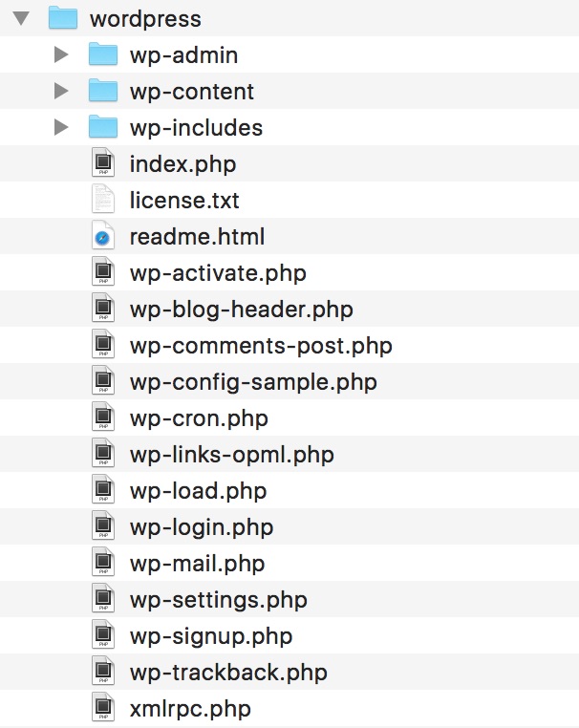Click the wp-admin folder icon

coord(102,54)
